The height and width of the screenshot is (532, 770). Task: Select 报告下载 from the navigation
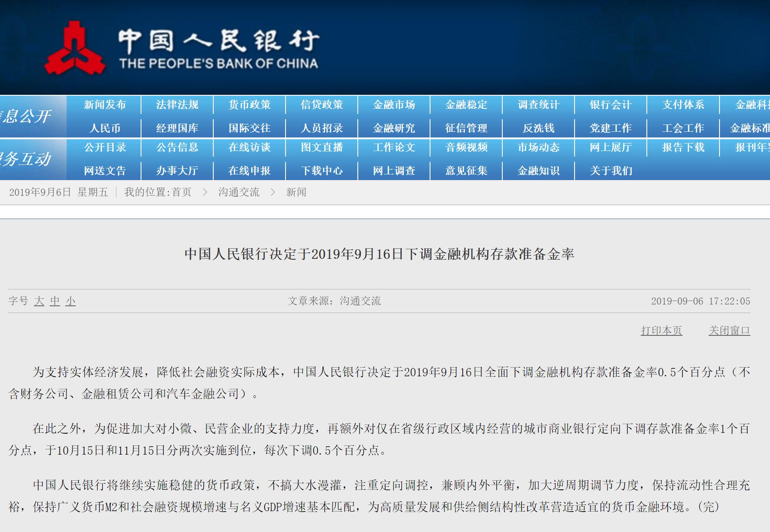coord(682,148)
